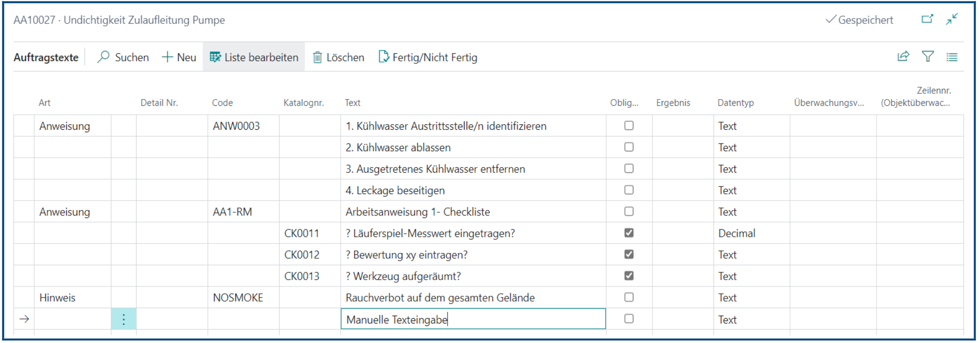Click text '? Werkzeug aufgeräumt?'
The height and width of the screenshot is (343, 980).
(x=403, y=277)
